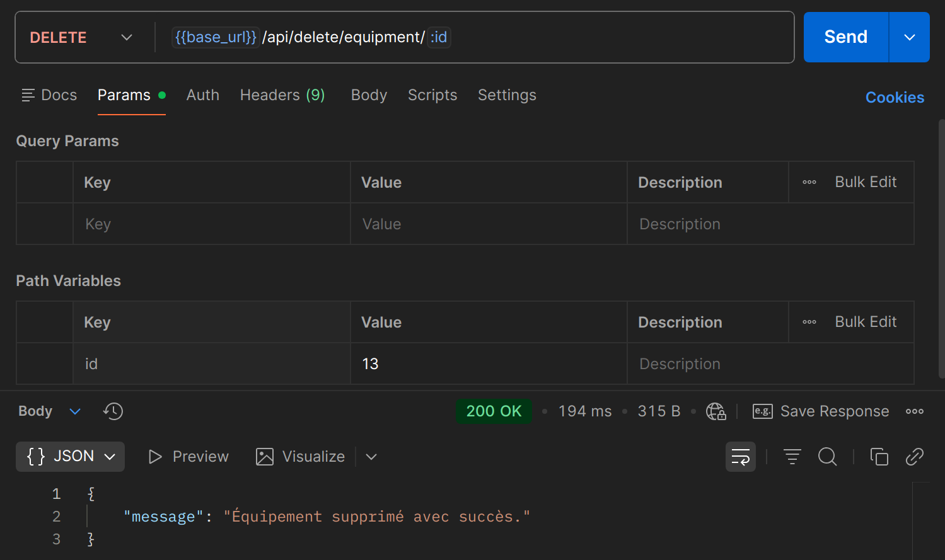Copy the response body to clipboard
This screenshot has width=945, height=560.
click(x=879, y=457)
